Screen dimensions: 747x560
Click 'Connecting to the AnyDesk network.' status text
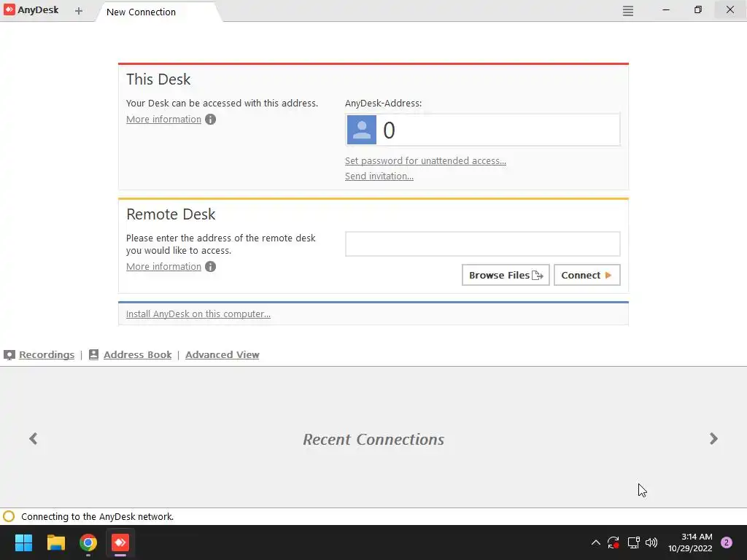coord(97,517)
